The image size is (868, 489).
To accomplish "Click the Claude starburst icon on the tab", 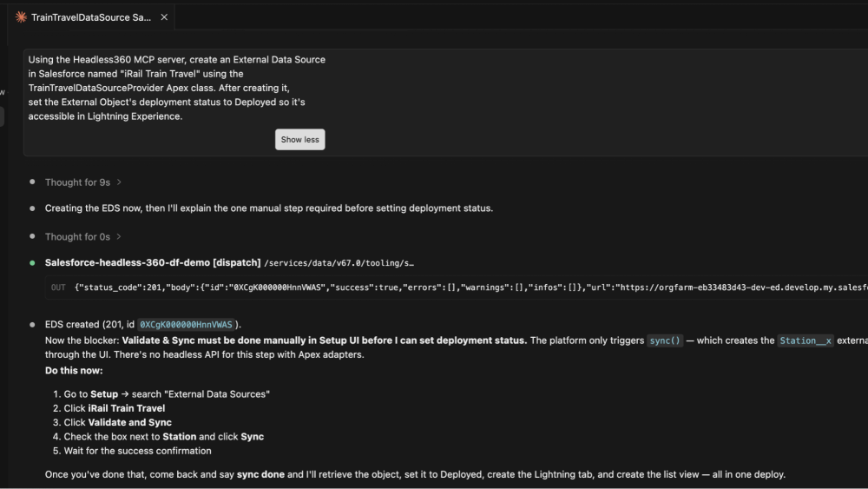I will tap(21, 17).
